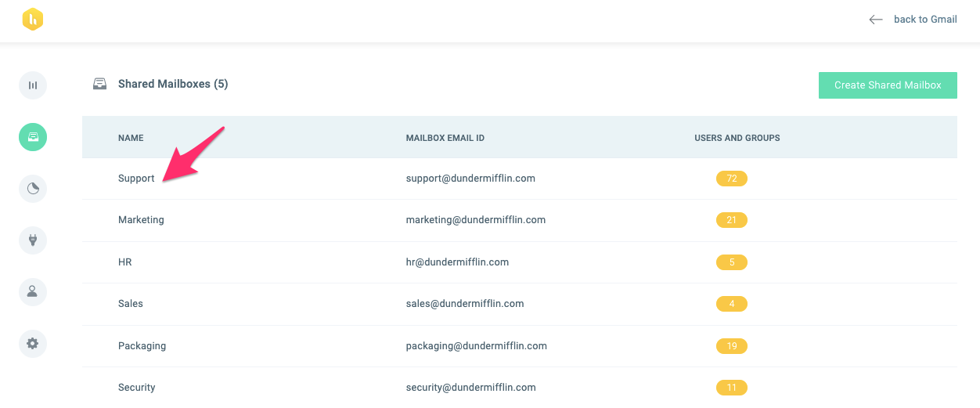The image size is (980, 408).
Task: Click the NAME column header
Action: 131,138
